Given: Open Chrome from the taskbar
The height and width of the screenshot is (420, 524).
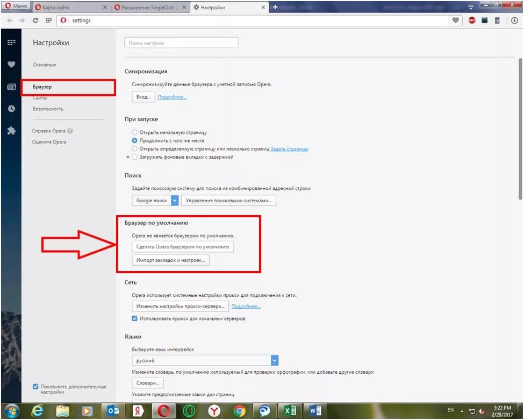Looking at the screenshot, I should 239,411.
